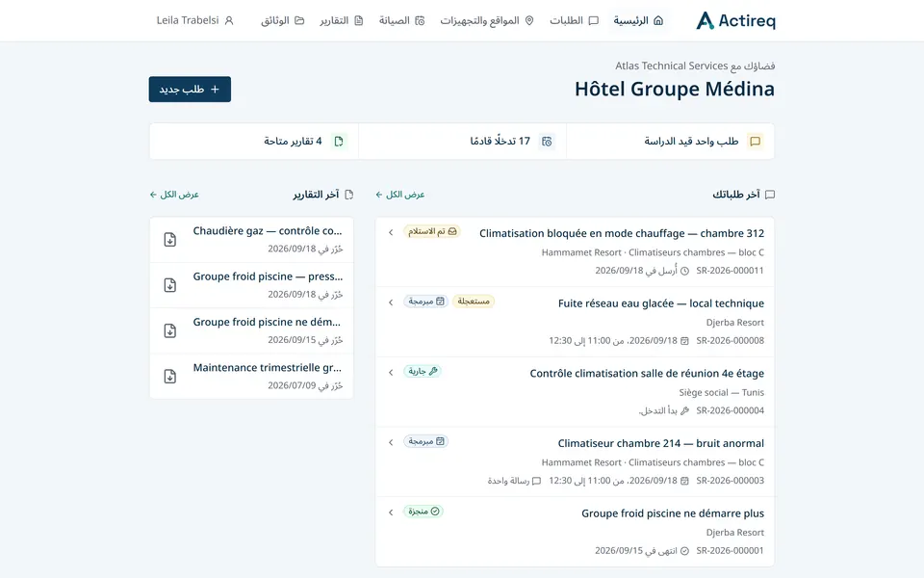The height and width of the screenshot is (578, 924).
Task: Switch to the الصيانة maintenance tab
Action: coord(402,20)
